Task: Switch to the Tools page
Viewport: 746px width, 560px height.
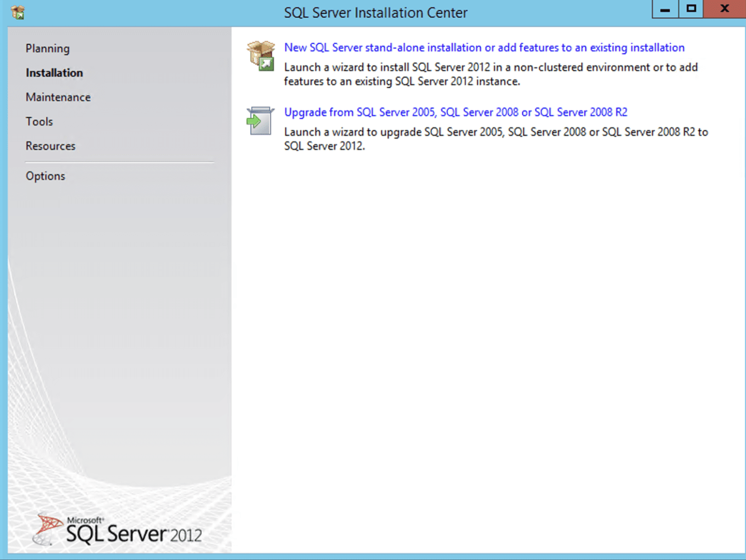Action: pos(39,121)
